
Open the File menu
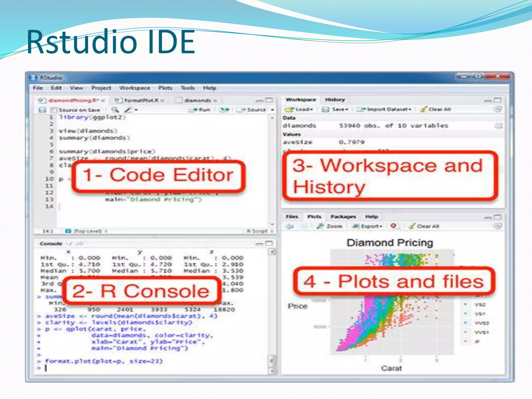38,88
